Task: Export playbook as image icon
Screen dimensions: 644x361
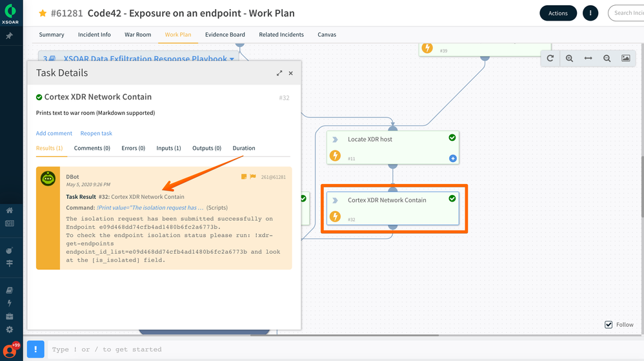Action: pos(625,58)
